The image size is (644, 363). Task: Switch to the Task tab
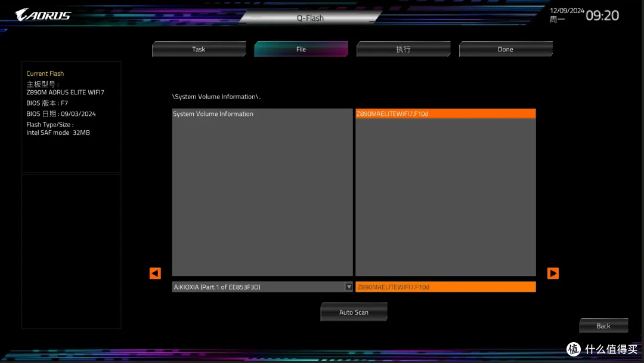click(x=199, y=50)
